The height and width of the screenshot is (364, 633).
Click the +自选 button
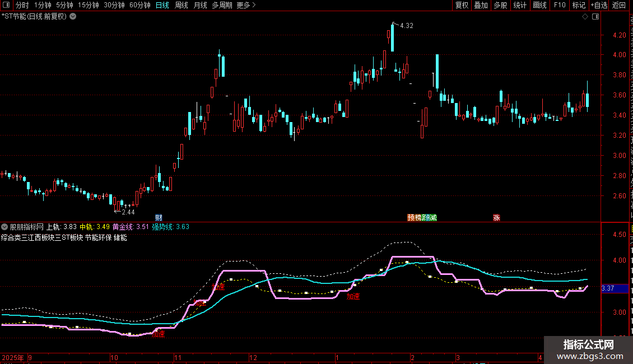599,5
